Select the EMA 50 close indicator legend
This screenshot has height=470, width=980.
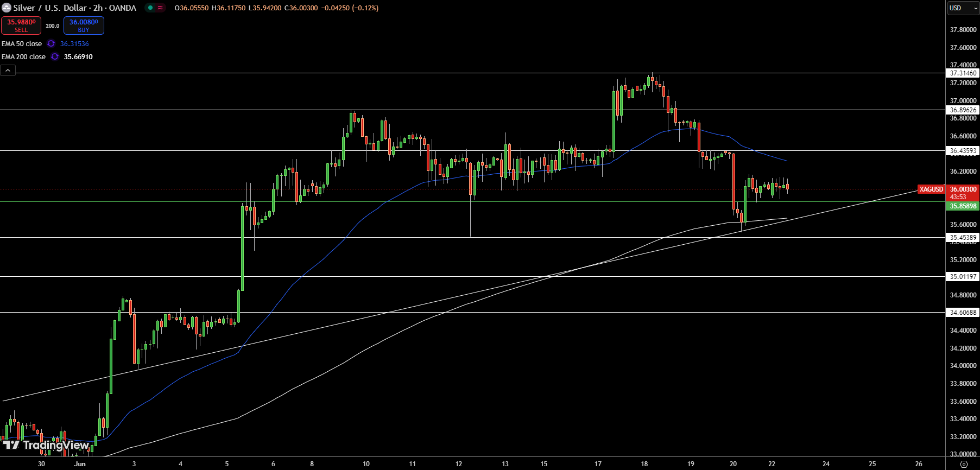[x=22, y=43]
